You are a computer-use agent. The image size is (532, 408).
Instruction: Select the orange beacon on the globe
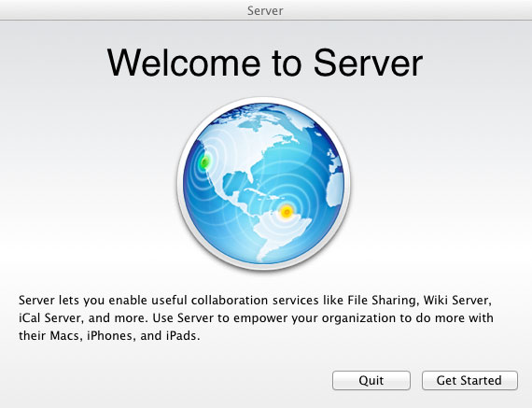[x=287, y=212]
